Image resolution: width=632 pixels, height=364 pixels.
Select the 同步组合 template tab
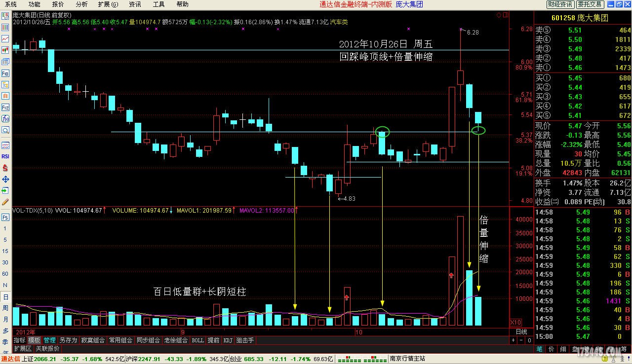(x=148, y=340)
